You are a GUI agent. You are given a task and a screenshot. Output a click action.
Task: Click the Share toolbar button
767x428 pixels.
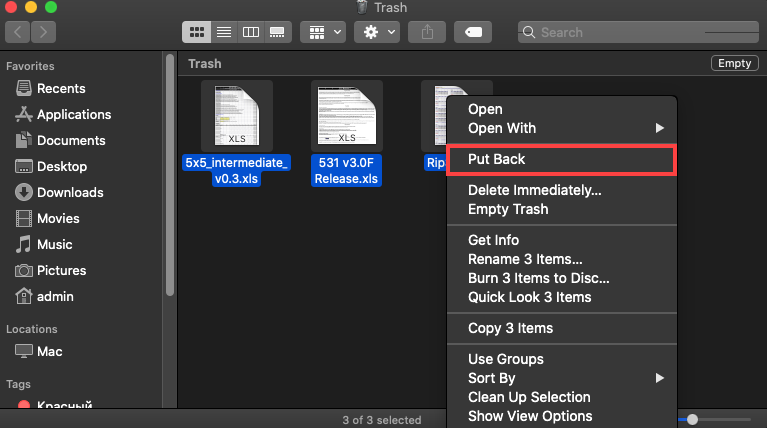coord(427,32)
